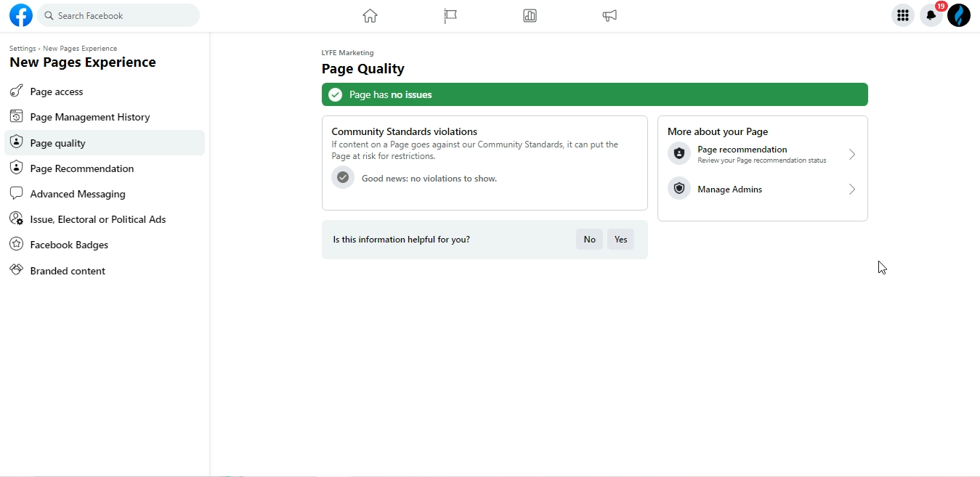Click the profile avatar icon
980x477 pixels.
point(959,15)
